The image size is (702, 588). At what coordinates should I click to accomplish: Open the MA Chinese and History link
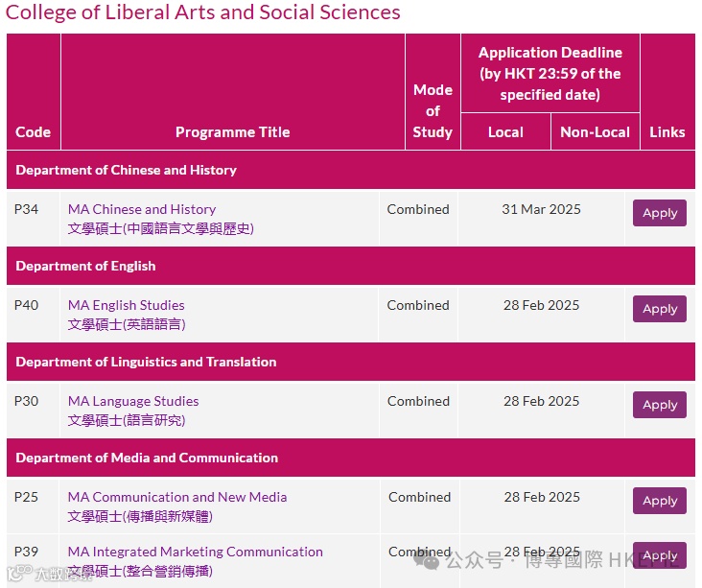click(x=141, y=209)
